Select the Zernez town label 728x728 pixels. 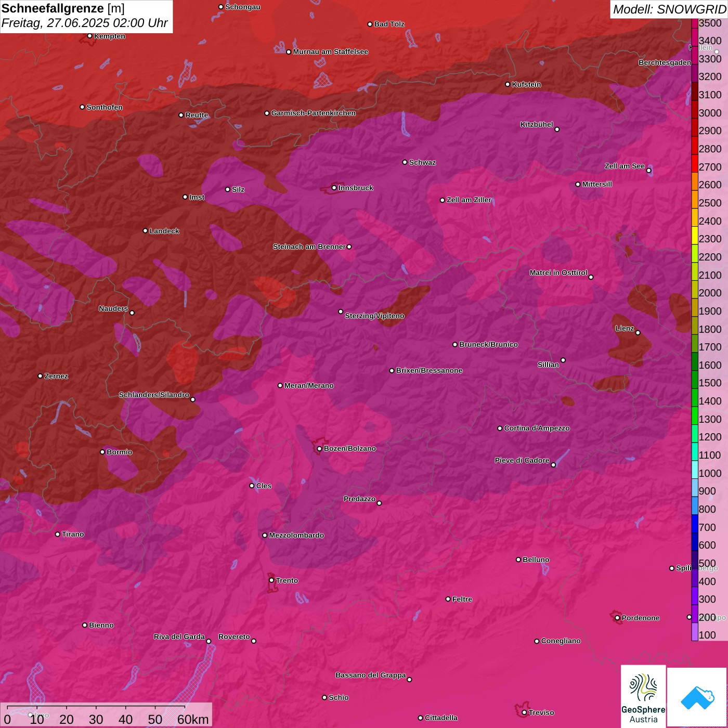[x=56, y=376]
